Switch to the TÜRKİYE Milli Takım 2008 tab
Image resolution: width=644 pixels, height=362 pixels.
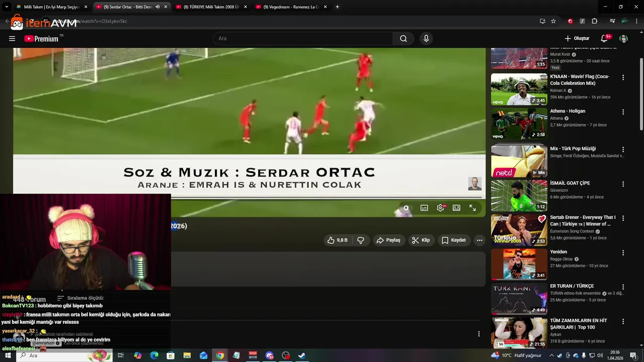pos(211,7)
